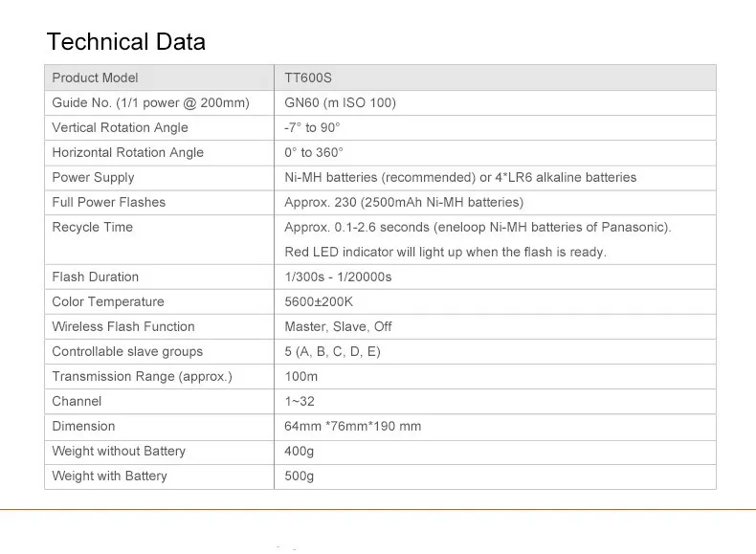Click the TT600S model value
This screenshot has height=554, width=756.
pyautogui.click(x=308, y=78)
